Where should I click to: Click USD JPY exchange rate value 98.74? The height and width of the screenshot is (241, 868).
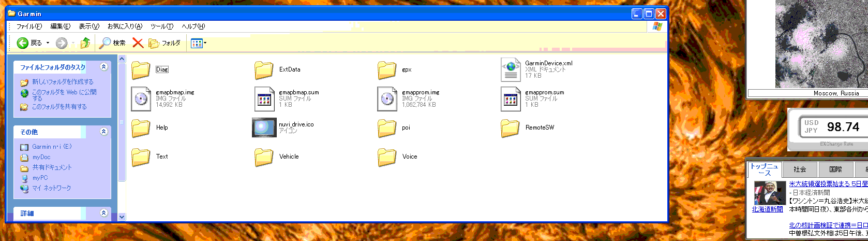[843, 127]
